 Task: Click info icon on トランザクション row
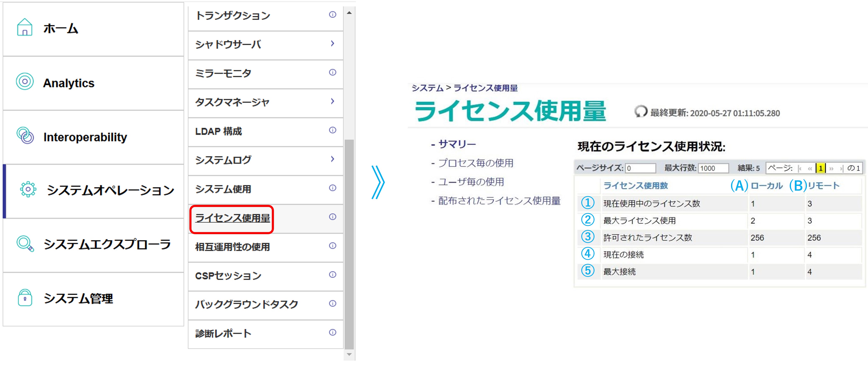tap(332, 14)
